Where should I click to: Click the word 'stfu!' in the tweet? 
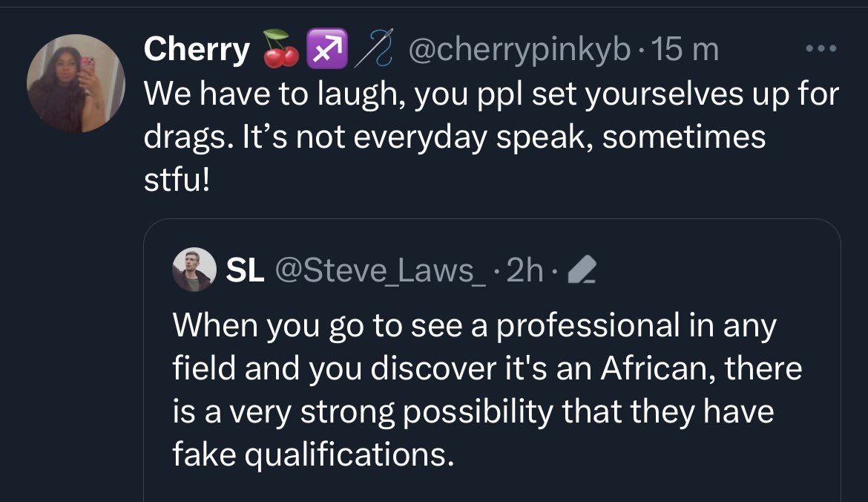point(177,181)
